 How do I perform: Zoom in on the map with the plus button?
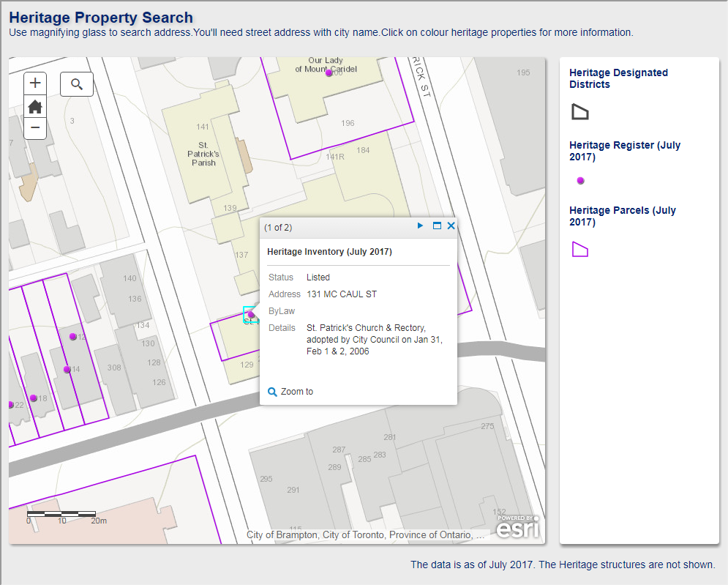pyautogui.click(x=35, y=83)
